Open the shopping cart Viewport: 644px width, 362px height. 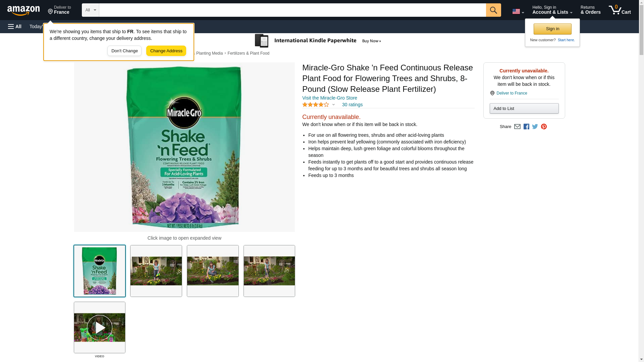pyautogui.click(x=620, y=10)
